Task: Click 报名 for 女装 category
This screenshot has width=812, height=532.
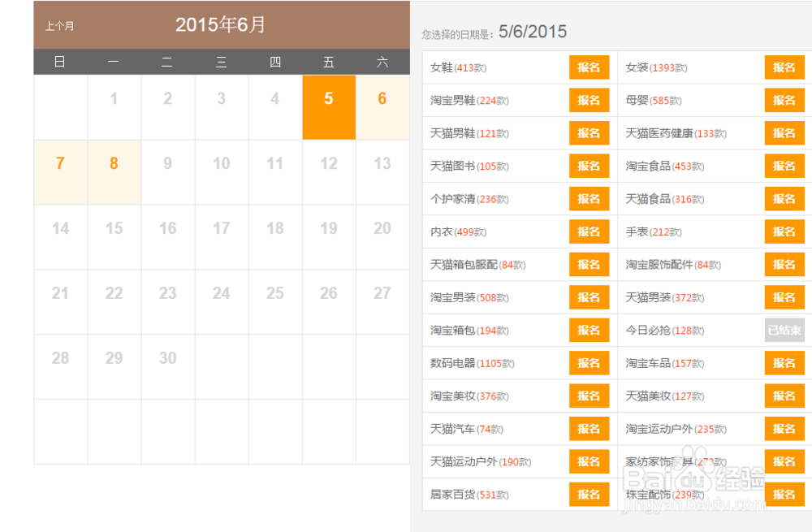Action: pos(784,67)
